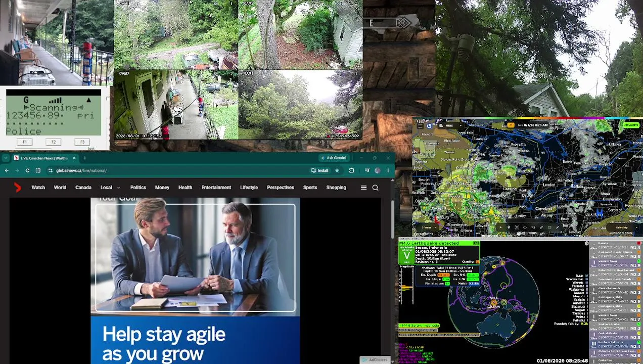
Task: Bookmark this page with the star icon
Action: point(337,171)
